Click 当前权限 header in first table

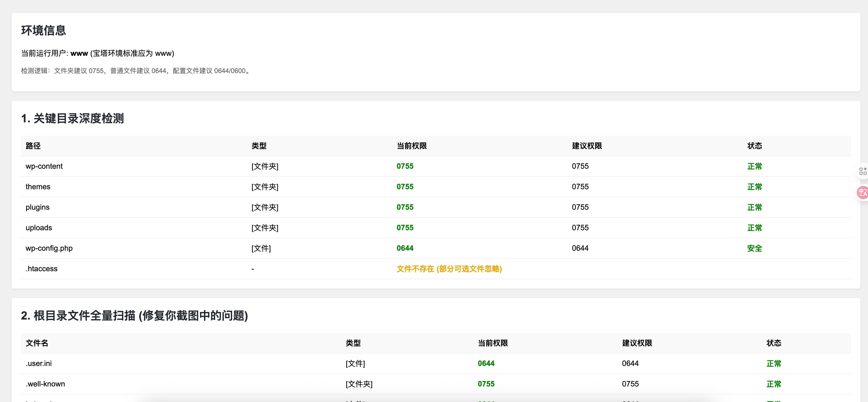[411, 146]
